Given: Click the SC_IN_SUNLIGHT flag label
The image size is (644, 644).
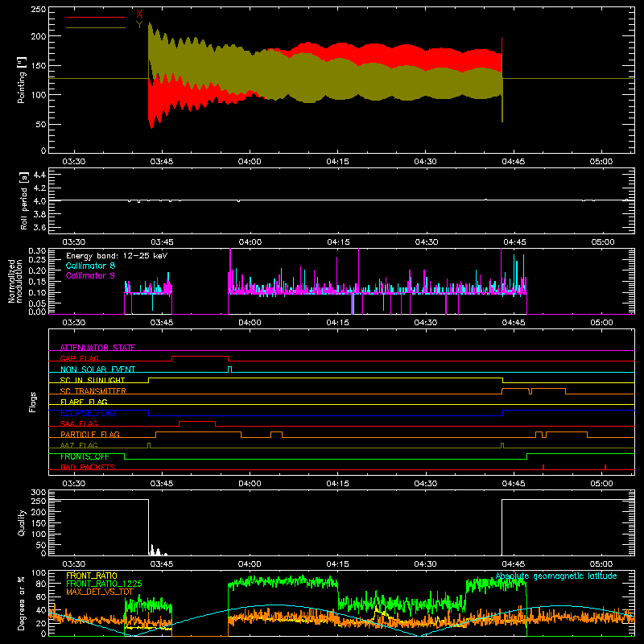Looking at the screenshot, I should point(93,380).
